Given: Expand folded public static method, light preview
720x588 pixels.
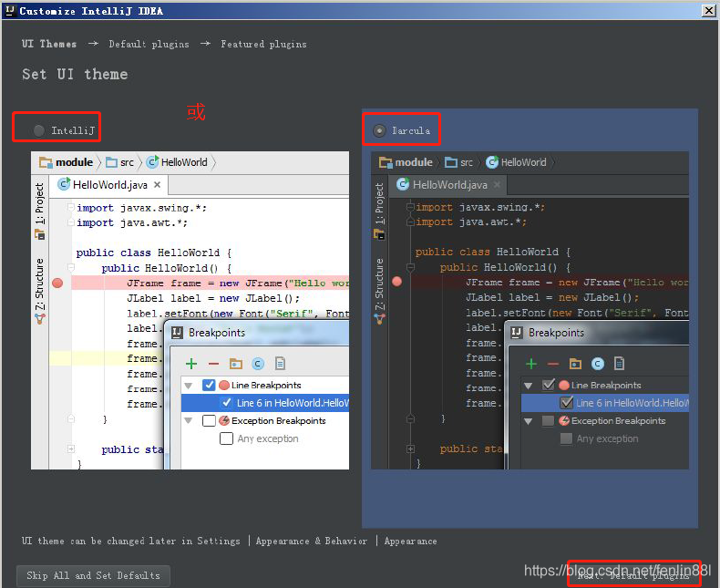Looking at the screenshot, I should pos(71,449).
